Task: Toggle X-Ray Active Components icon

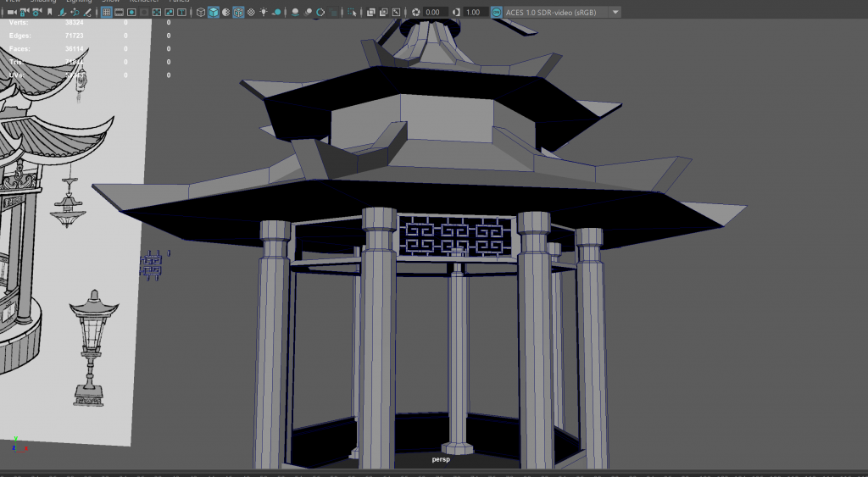Action: click(384, 12)
